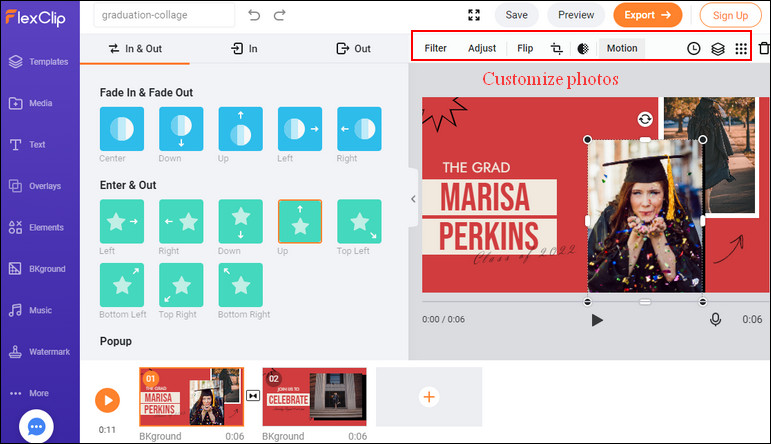The height and width of the screenshot is (444, 771).
Task: Open the Flip menu
Action: 525,48
